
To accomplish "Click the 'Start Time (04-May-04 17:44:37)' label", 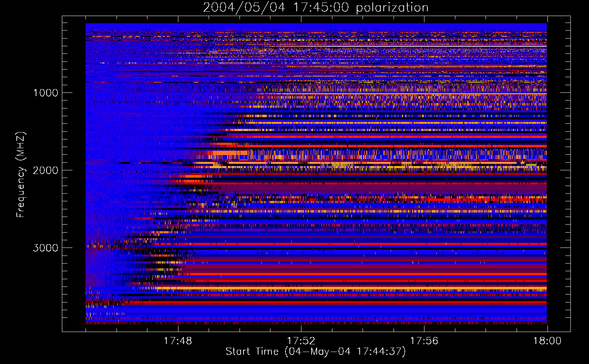I will (x=316, y=352).
